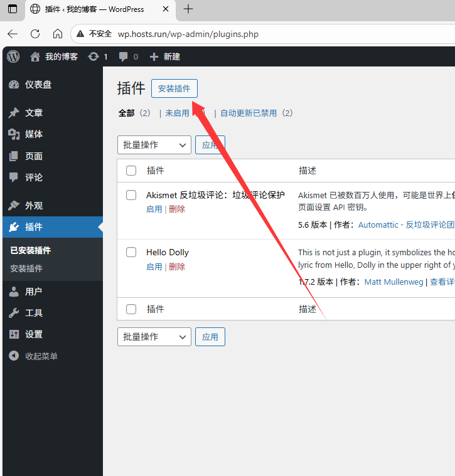This screenshot has width=455, height=476.
Task: Click the browser address bar URL
Action: (188, 34)
